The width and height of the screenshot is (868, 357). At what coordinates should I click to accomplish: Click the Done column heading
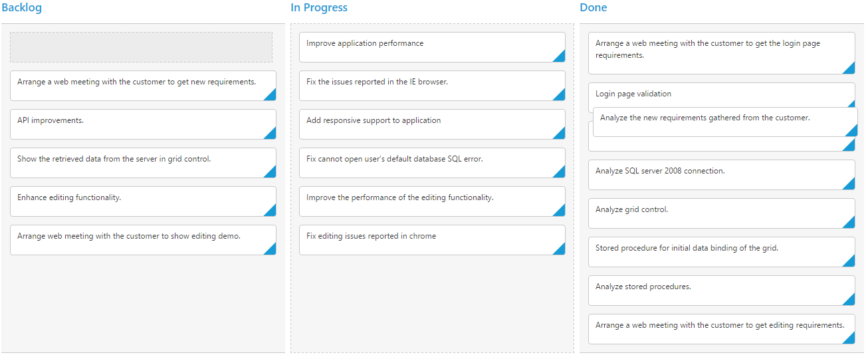[x=594, y=8]
